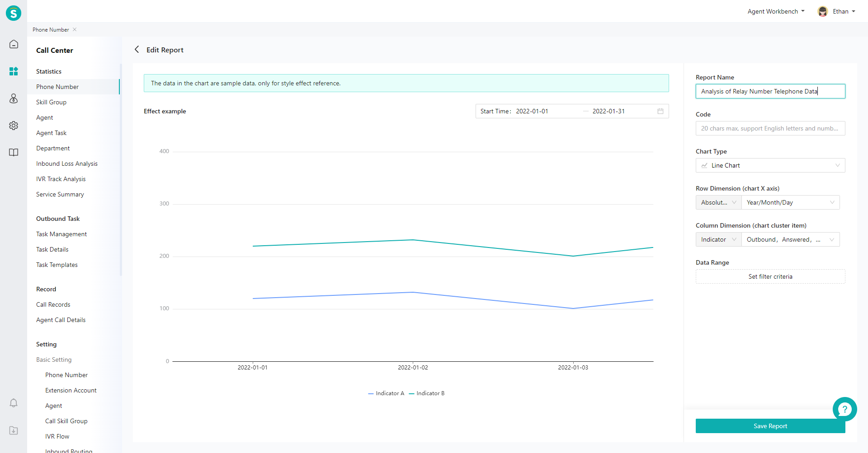Toggle Indicator A legend item
This screenshot has width=868, height=453.
point(386,393)
